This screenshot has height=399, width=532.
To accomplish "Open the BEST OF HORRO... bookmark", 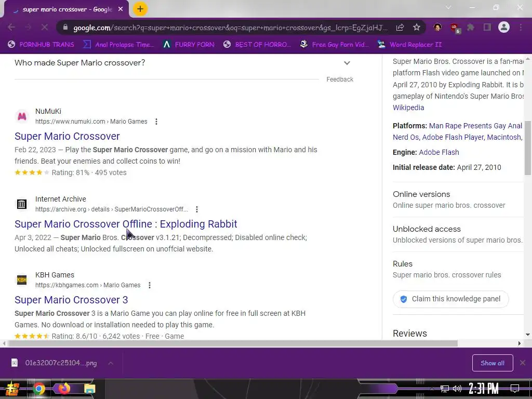I will coord(258,45).
